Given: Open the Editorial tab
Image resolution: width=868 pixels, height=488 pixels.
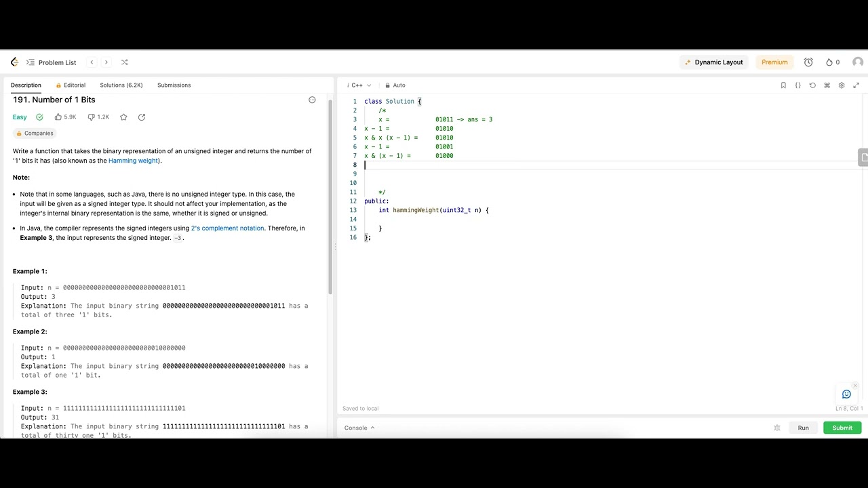Looking at the screenshot, I should pos(71,85).
